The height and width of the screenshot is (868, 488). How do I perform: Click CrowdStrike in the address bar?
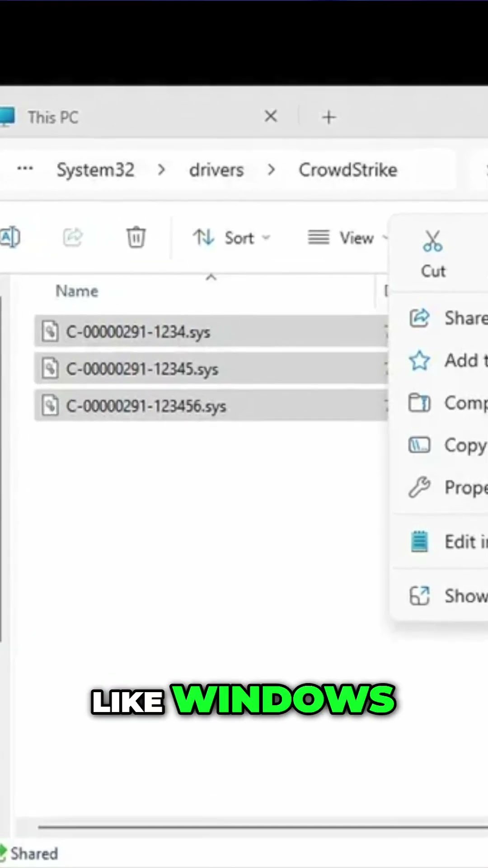pyautogui.click(x=348, y=170)
